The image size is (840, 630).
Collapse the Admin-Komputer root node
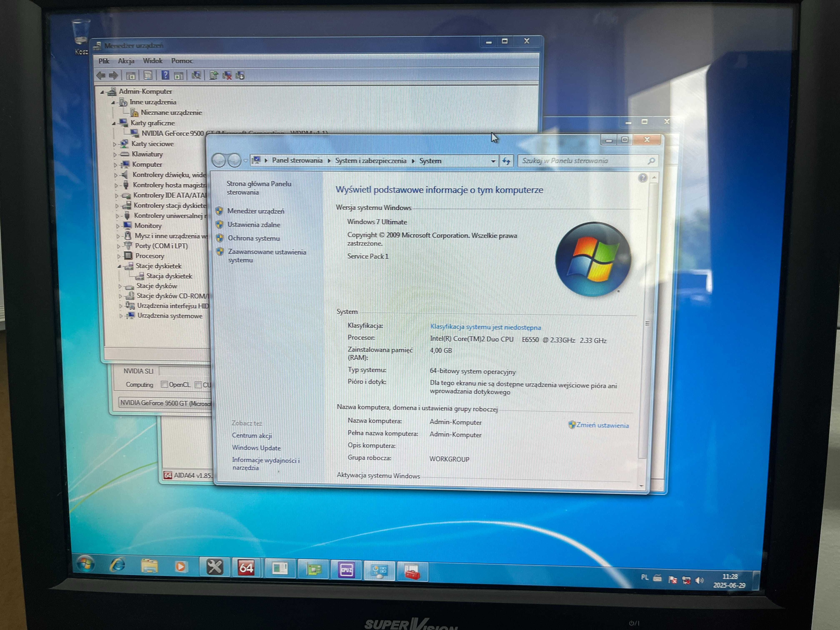click(102, 92)
